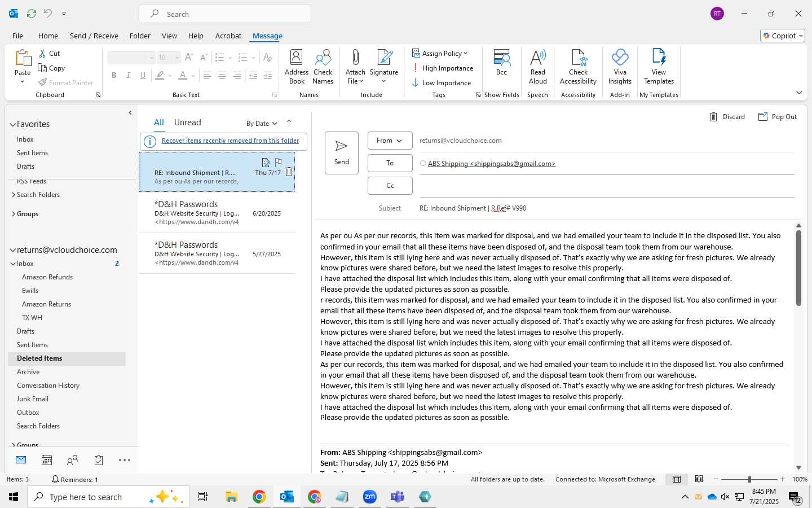Click the Cc recipients button
The width and height of the screenshot is (812, 508).
390,185
